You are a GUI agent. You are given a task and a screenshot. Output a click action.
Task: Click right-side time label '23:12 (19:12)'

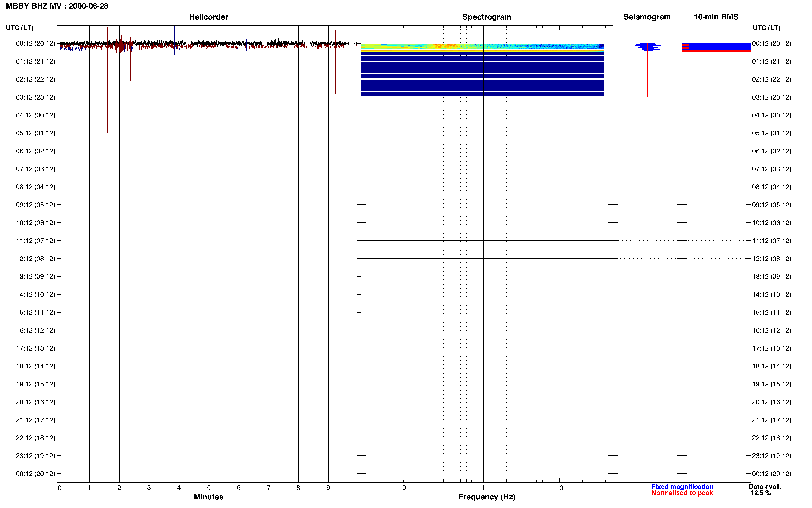point(772,456)
